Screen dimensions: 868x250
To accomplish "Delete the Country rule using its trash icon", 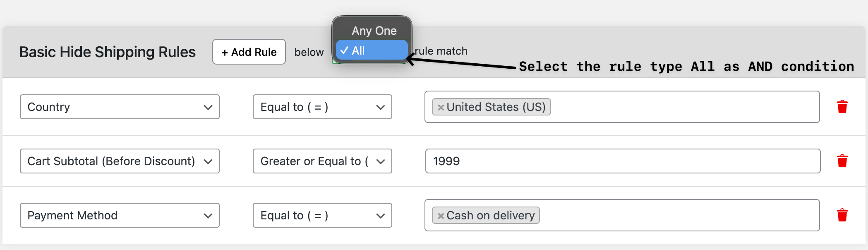I will click(x=842, y=106).
